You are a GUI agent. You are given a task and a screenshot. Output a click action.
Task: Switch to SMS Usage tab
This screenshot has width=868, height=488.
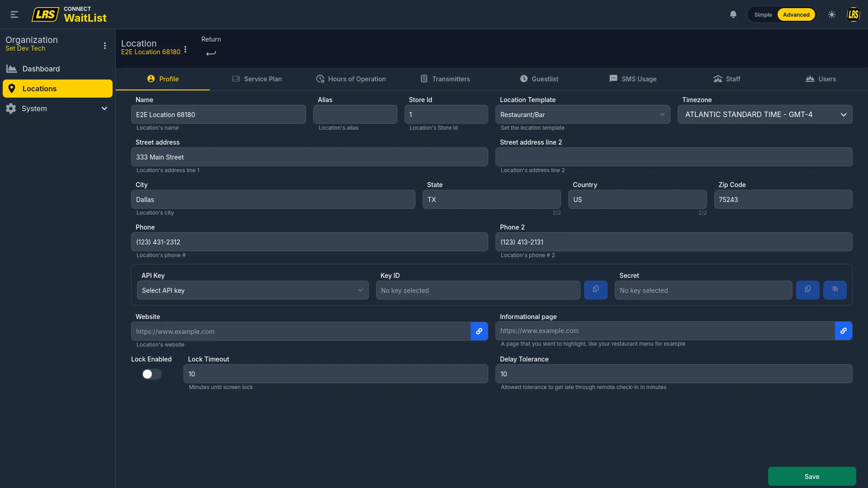click(633, 79)
